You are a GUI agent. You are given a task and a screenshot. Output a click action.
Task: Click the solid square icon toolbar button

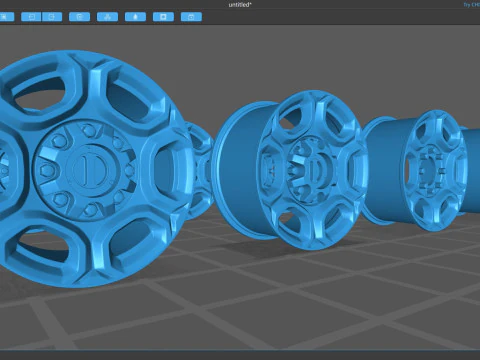coord(163,17)
